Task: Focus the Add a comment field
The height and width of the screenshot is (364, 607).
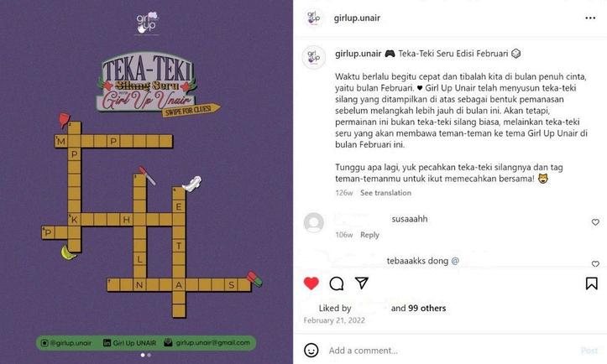Action: tap(449, 351)
